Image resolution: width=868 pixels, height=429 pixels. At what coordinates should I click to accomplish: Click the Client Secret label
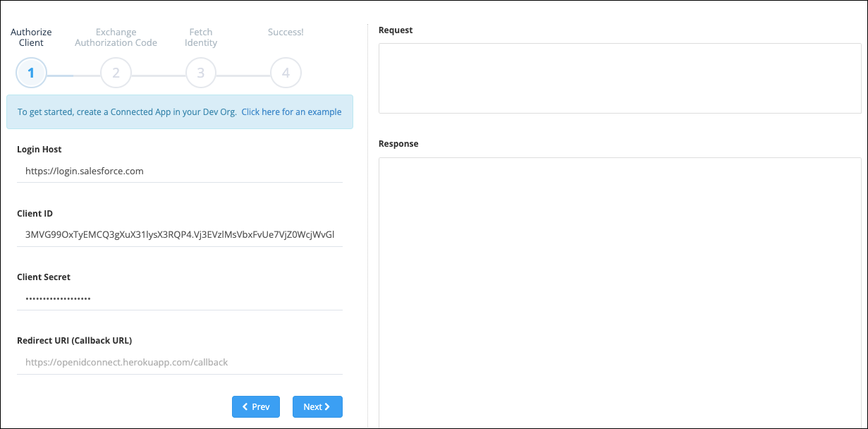pyautogui.click(x=44, y=277)
